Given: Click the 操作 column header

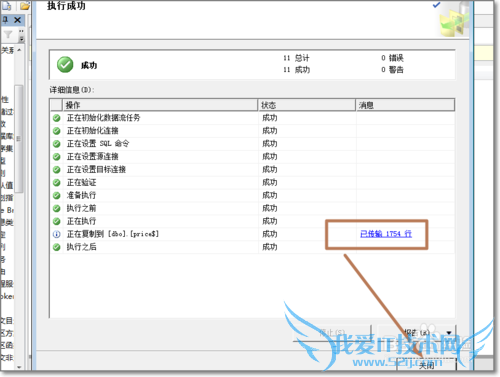Looking at the screenshot, I should click(160, 105).
